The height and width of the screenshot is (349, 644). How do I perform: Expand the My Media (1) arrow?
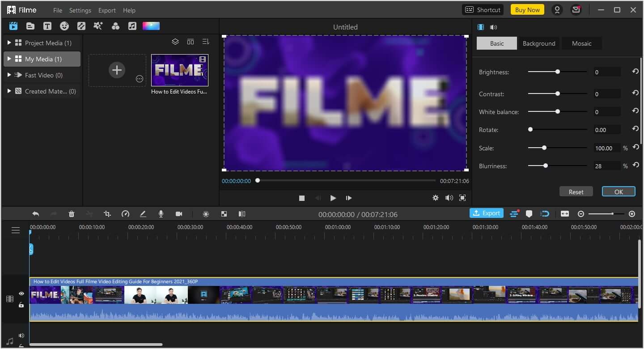point(9,59)
